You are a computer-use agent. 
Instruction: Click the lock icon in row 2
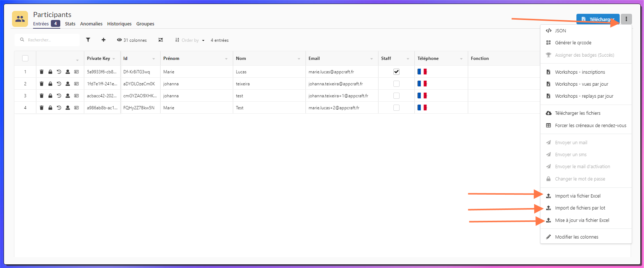pos(50,84)
